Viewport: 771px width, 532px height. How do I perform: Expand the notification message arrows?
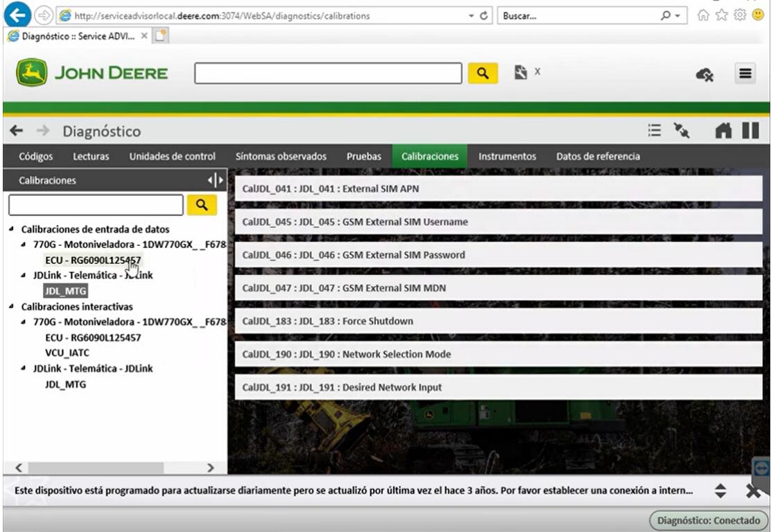[720, 490]
